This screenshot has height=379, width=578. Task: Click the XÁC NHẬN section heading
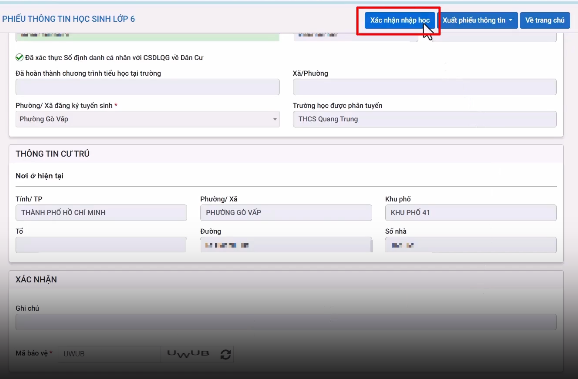click(x=36, y=279)
